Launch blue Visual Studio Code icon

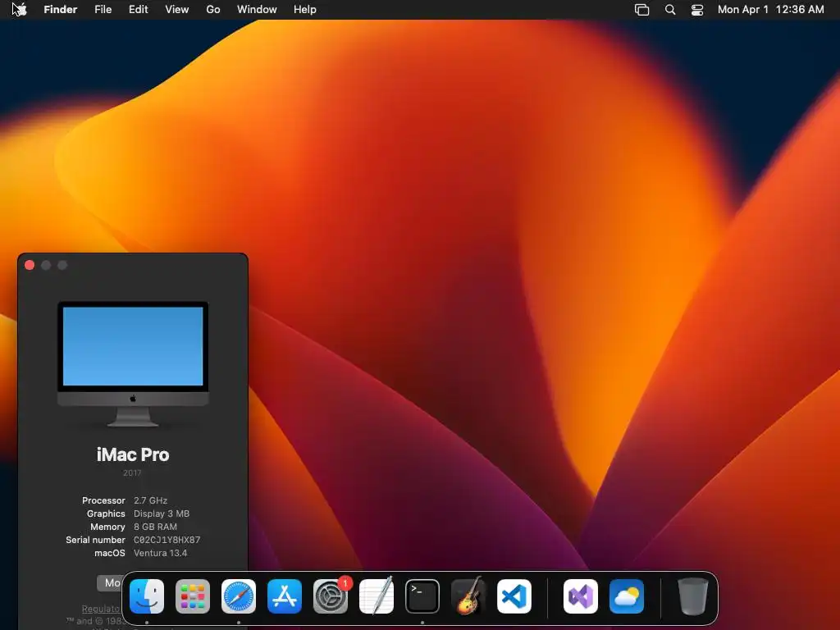pyautogui.click(x=514, y=596)
